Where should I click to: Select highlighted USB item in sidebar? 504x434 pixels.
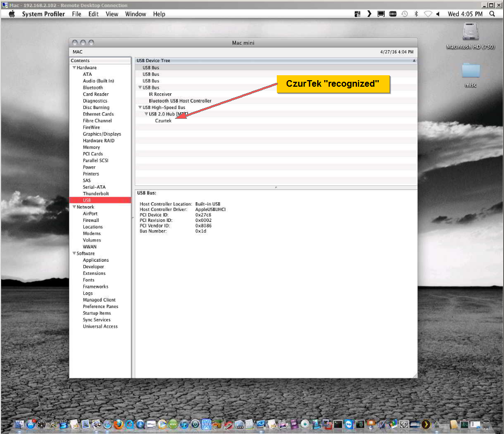[x=100, y=200]
